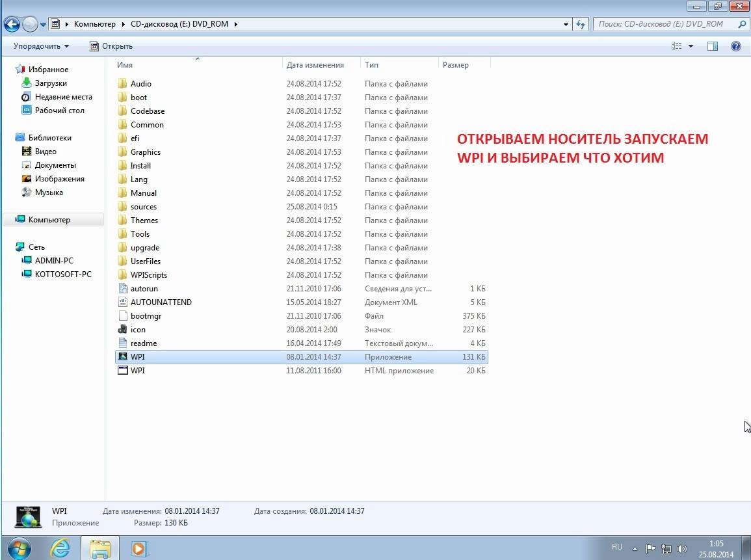Click the search magnifier icon
Image resolution: width=751 pixels, height=560 pixels.
click(x=741, y=24)
